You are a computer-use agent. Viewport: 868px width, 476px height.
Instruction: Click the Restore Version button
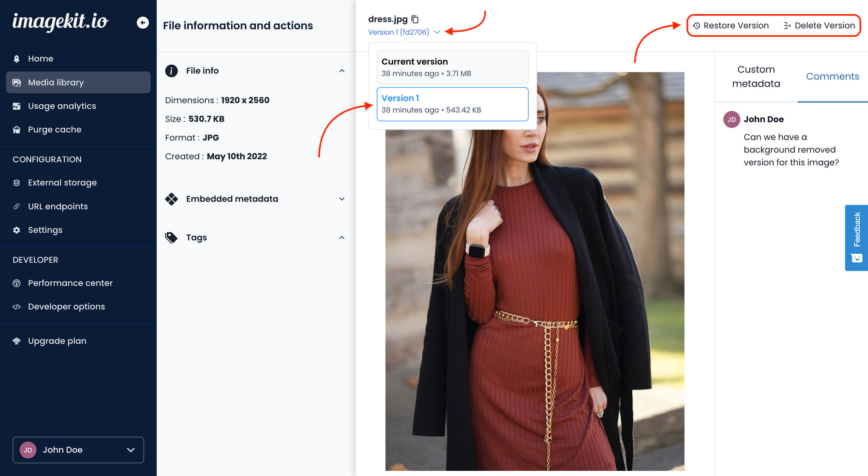point(730,26)
